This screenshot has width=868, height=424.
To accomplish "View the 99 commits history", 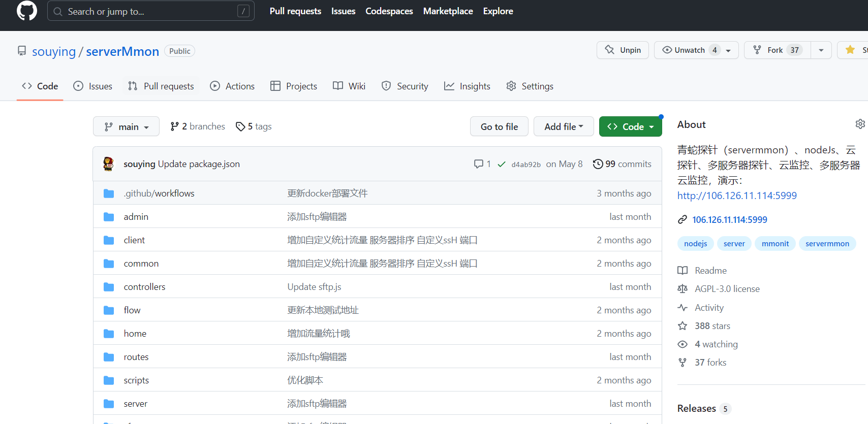I will click(x=622, y=164).
